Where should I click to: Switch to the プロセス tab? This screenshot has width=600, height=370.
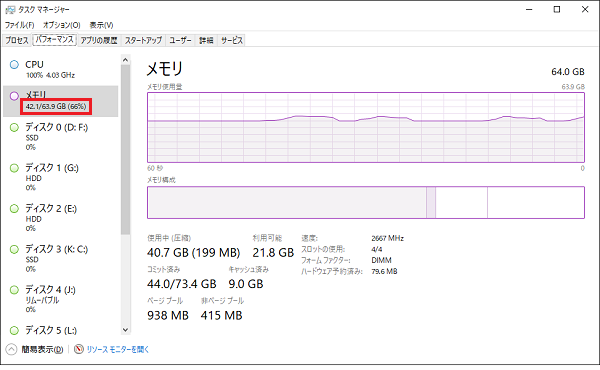(17, 40)
